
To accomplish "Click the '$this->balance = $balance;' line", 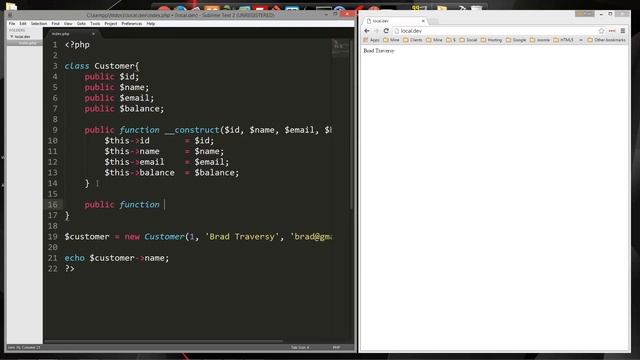I will click(172, 173).
